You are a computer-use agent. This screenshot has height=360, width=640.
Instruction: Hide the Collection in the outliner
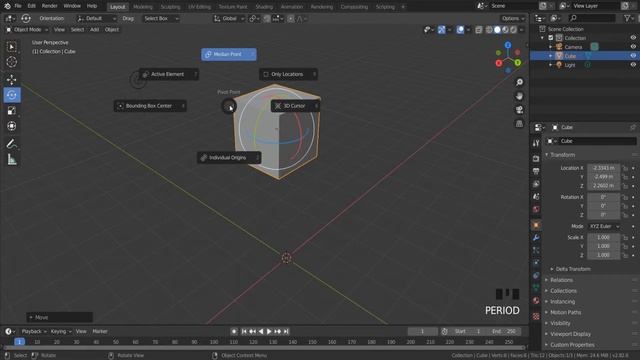[633, 38]
